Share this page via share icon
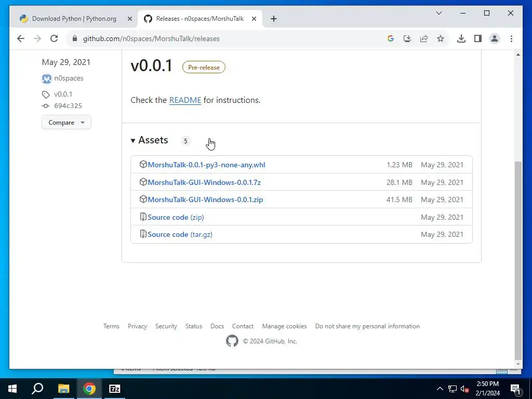This screenshot has height=399, width=532. tap(424, 38)
